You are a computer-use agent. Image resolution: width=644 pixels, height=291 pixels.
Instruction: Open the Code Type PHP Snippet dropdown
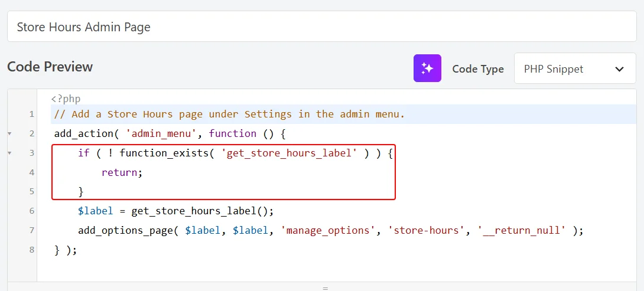[575, 68]
